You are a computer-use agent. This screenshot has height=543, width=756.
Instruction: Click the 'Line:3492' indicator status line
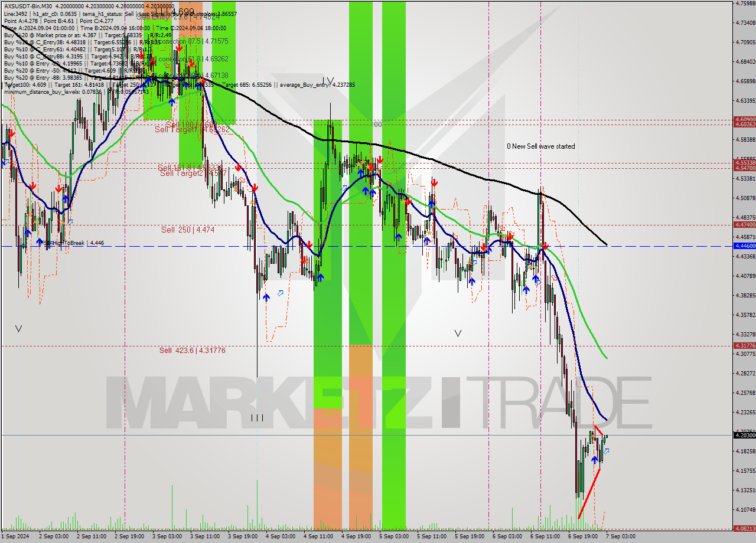120,14
